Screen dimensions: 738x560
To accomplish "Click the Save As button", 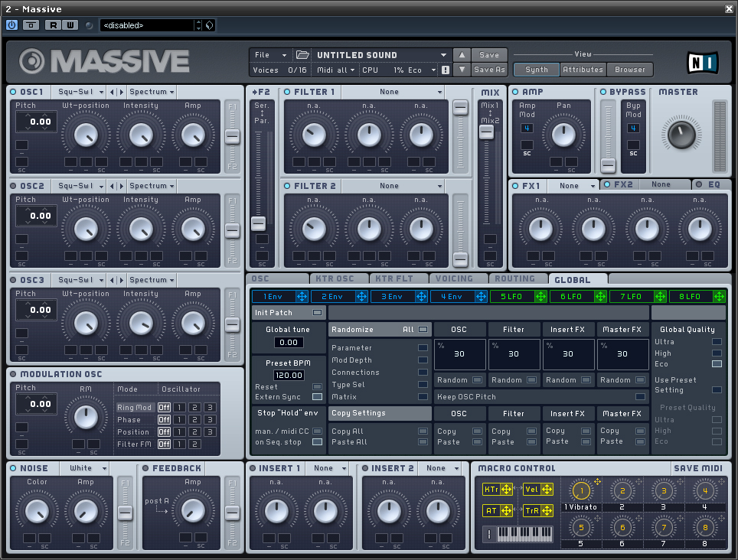I will (x=489, y=70).
